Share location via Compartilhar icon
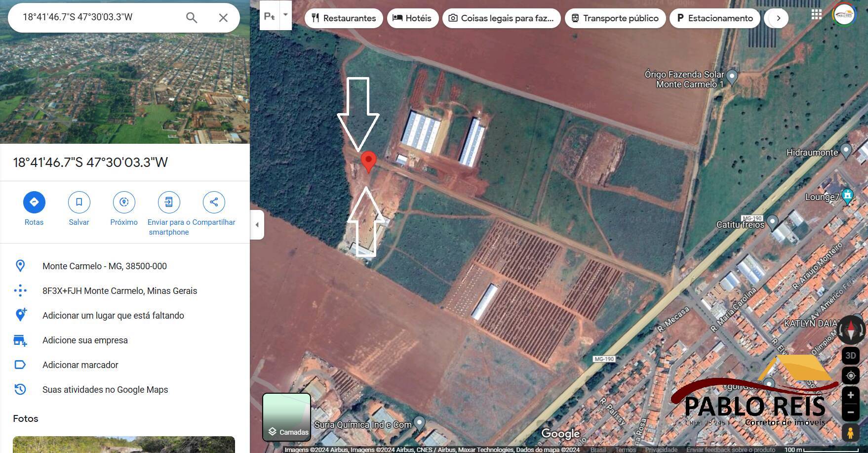Screen dimensions: 868x453 [x=214, y=202]
